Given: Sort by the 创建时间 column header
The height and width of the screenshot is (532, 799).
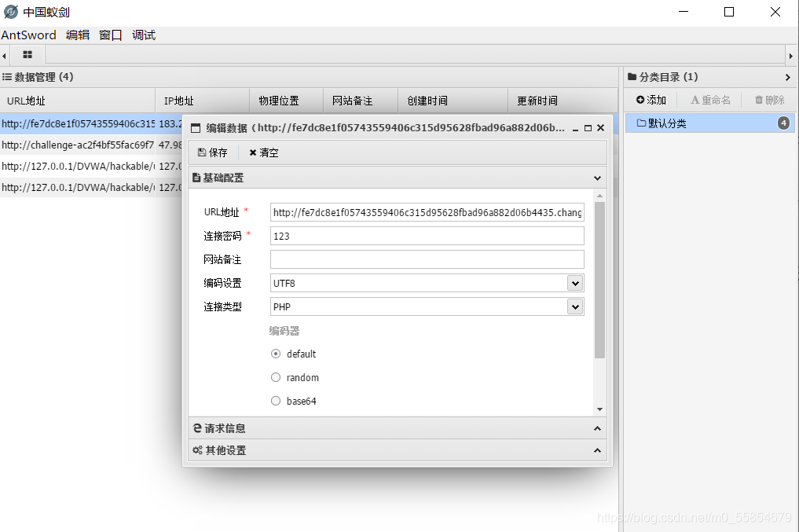Looking at the screenshot, I should click(453, 101).
